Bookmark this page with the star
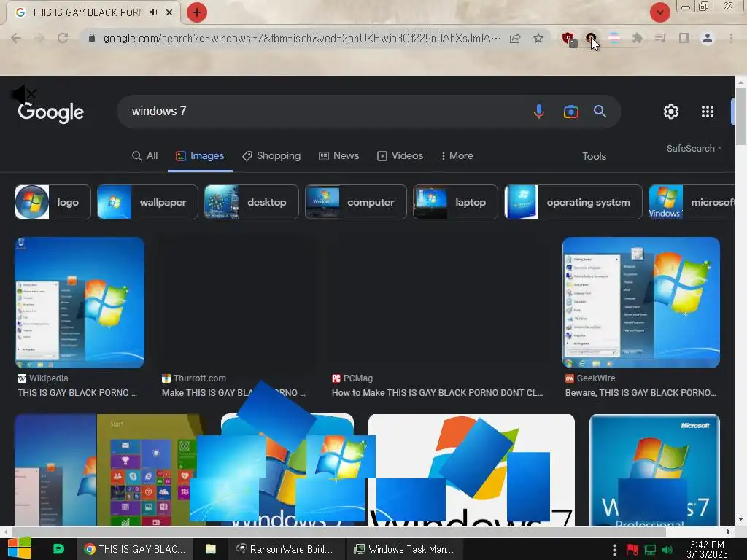747x560 pixels. (x=538, y=38)
